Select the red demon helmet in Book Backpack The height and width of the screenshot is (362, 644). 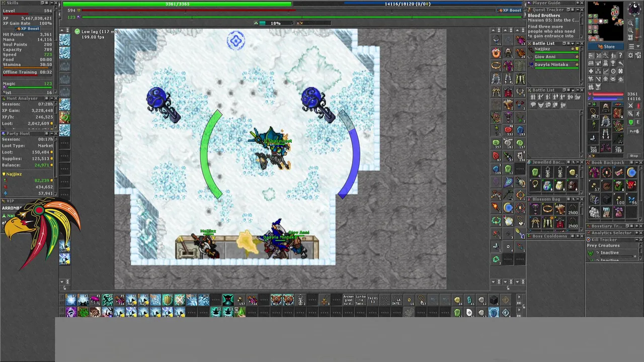pyautogui.click(x=631, y=186)
